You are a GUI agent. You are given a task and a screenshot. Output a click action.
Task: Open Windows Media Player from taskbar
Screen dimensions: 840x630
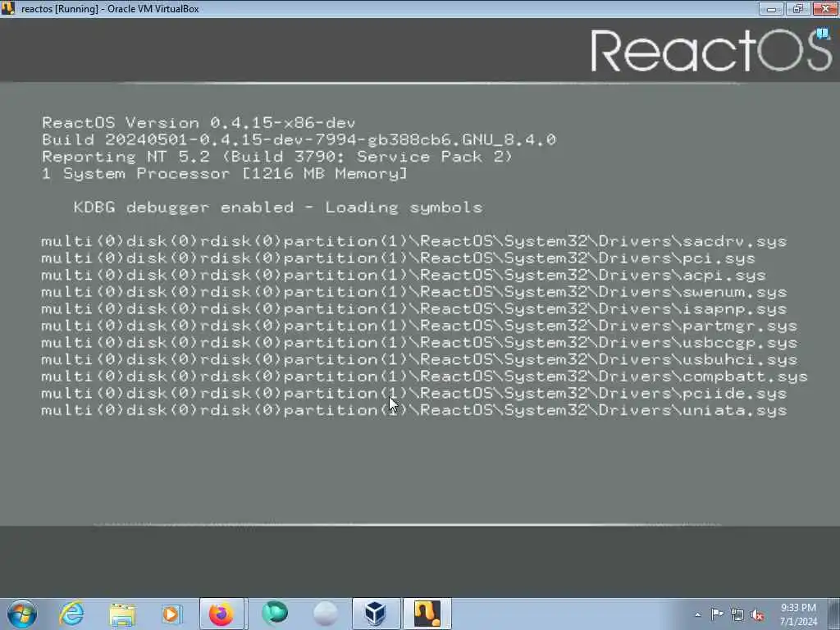pos(172,614)
